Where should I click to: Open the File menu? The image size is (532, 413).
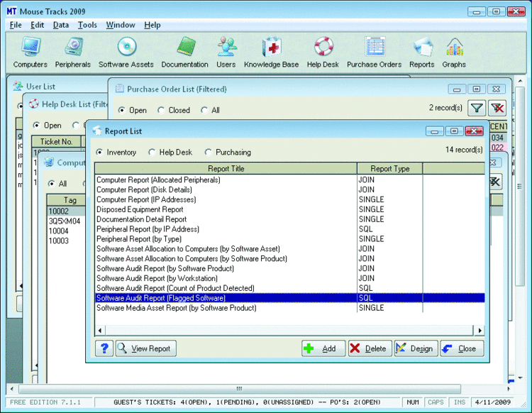pos(16,25)
